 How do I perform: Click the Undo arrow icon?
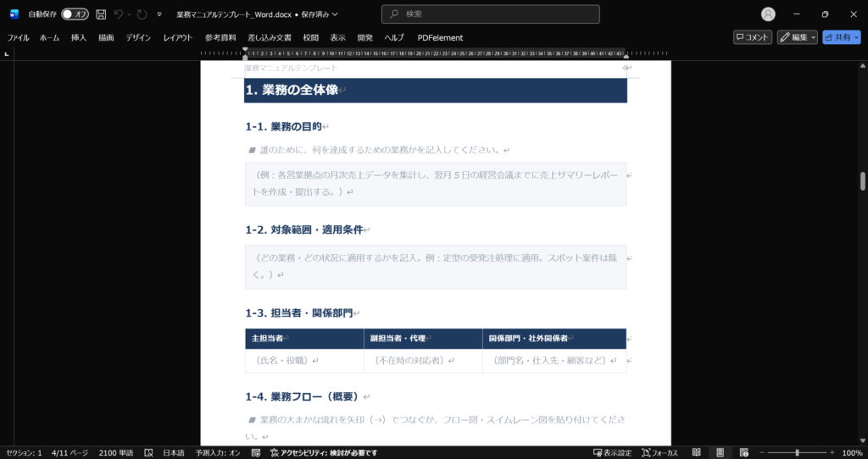point(120,14)
